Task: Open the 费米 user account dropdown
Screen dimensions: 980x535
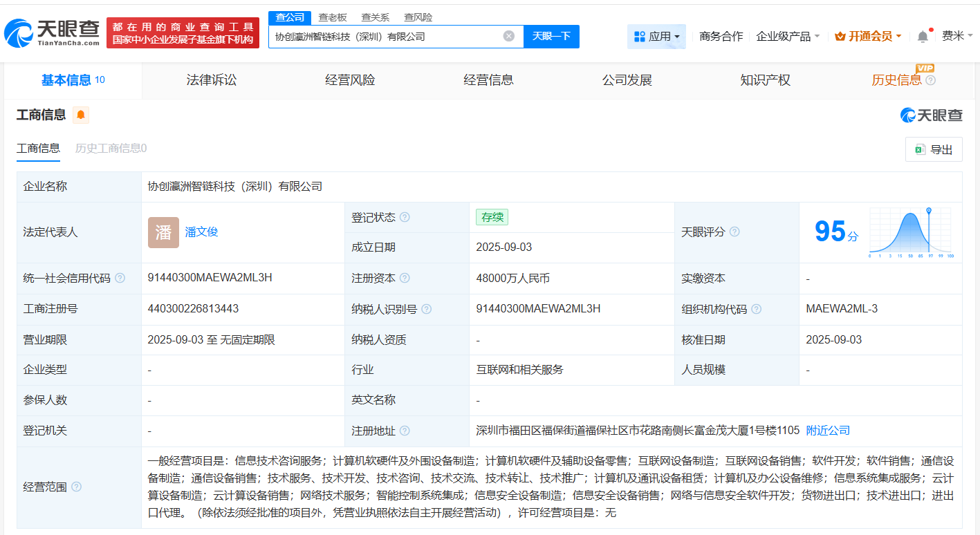Action: click(x=957, y=37)
